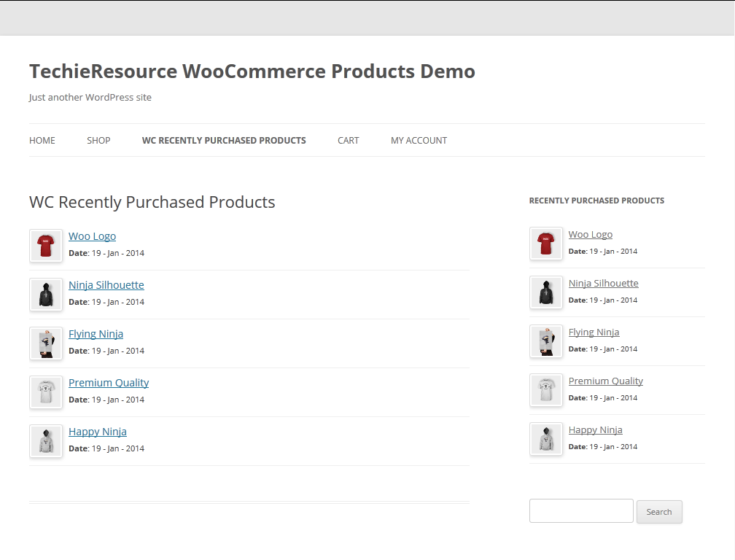
Task: Click Woo Logo red shirt thumbnail in main list
Action: [x=46, y=246]
